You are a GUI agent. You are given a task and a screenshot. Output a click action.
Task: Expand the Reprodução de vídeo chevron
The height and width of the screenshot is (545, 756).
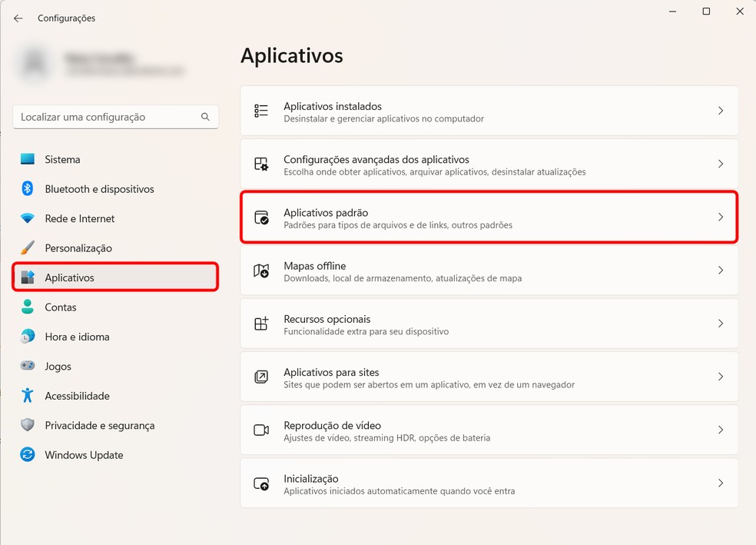(721, 430)
